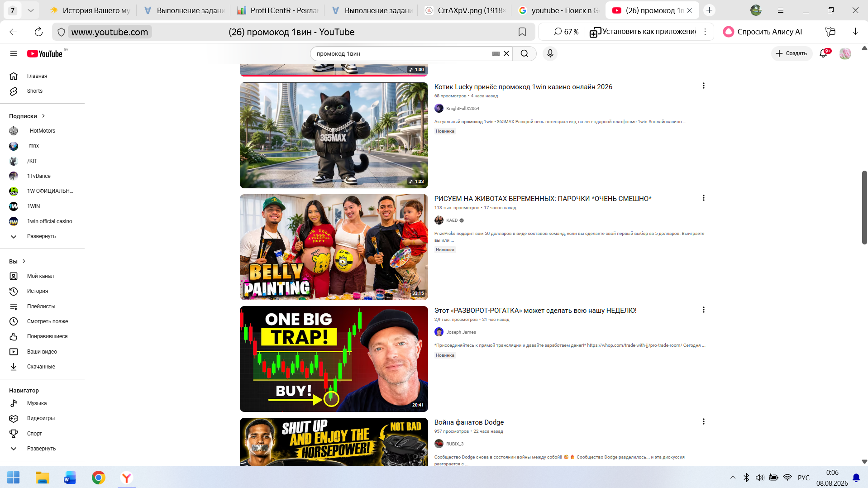Open the HotMotors subscription channel
This screenshot has height=488, width=868.
click(x=42, y=131)
